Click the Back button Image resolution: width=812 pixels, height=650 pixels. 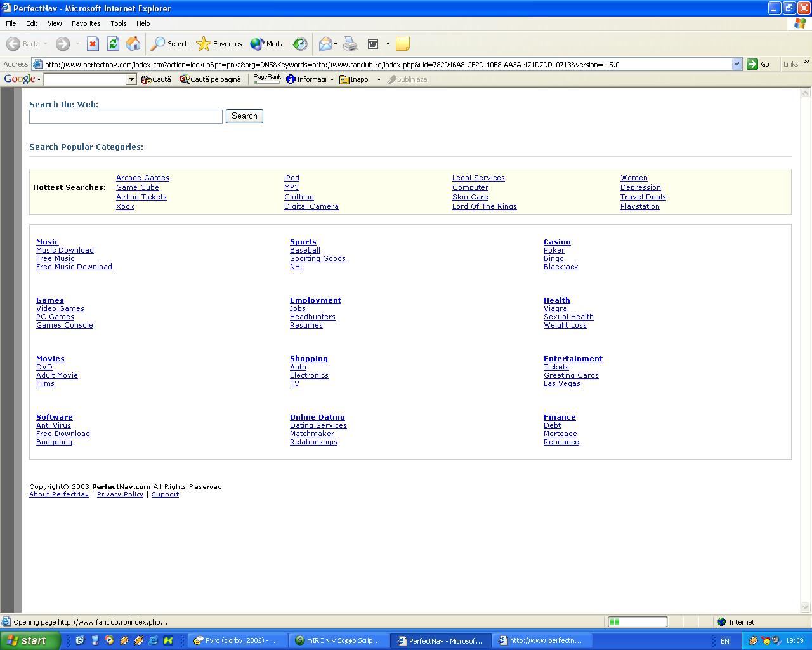[22, 44]
